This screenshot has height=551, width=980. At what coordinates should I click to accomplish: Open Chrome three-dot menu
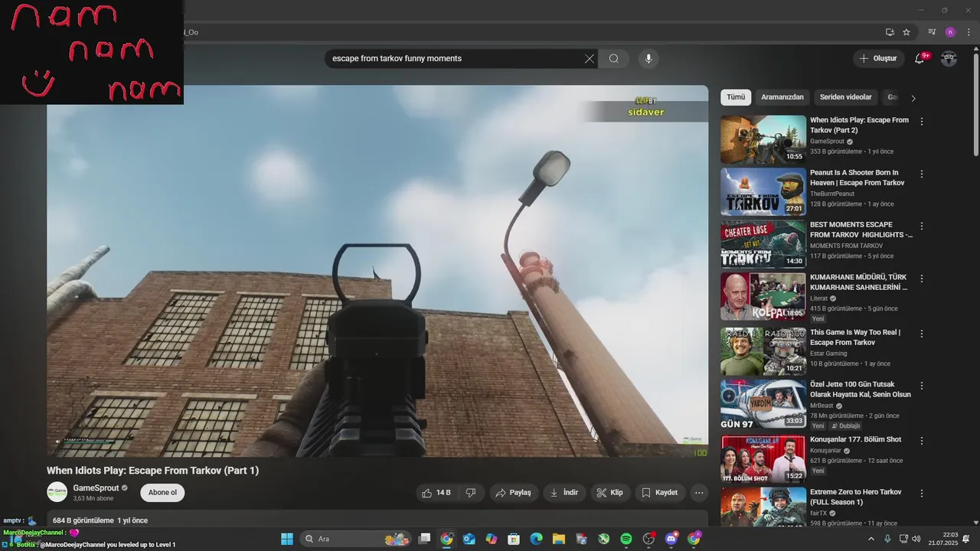click(967, 32)
